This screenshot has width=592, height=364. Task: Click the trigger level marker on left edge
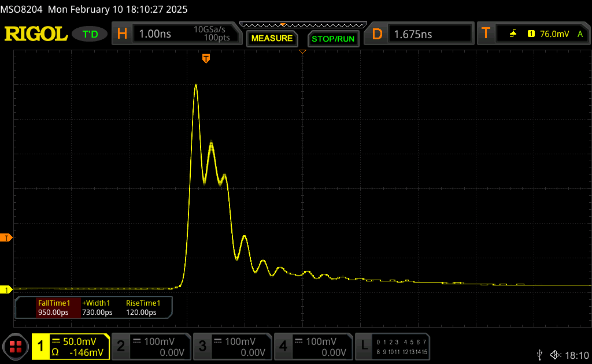coord(6,238)
